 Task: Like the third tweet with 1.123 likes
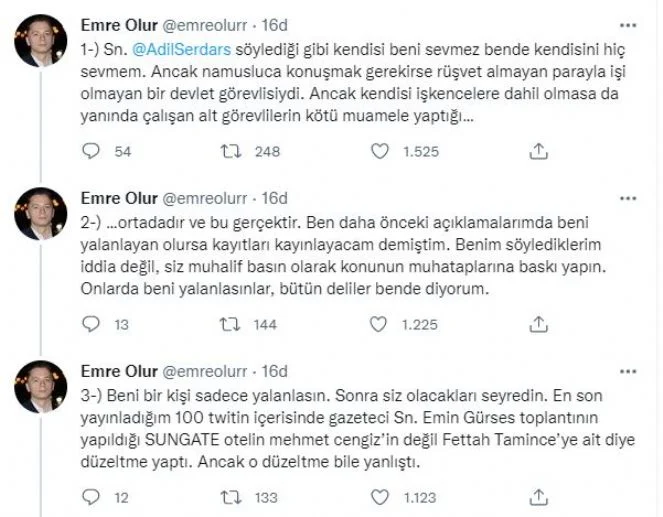point(380,497)
